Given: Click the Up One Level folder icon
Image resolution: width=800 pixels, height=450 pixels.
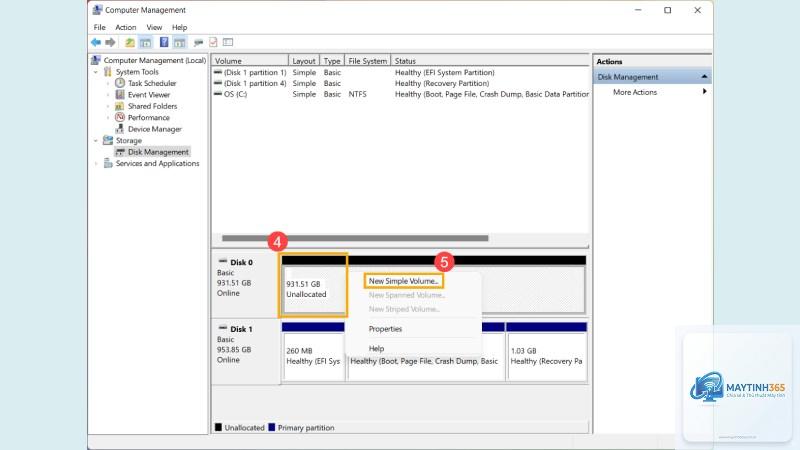Looking at the screenshot, I should pos(130,42).
